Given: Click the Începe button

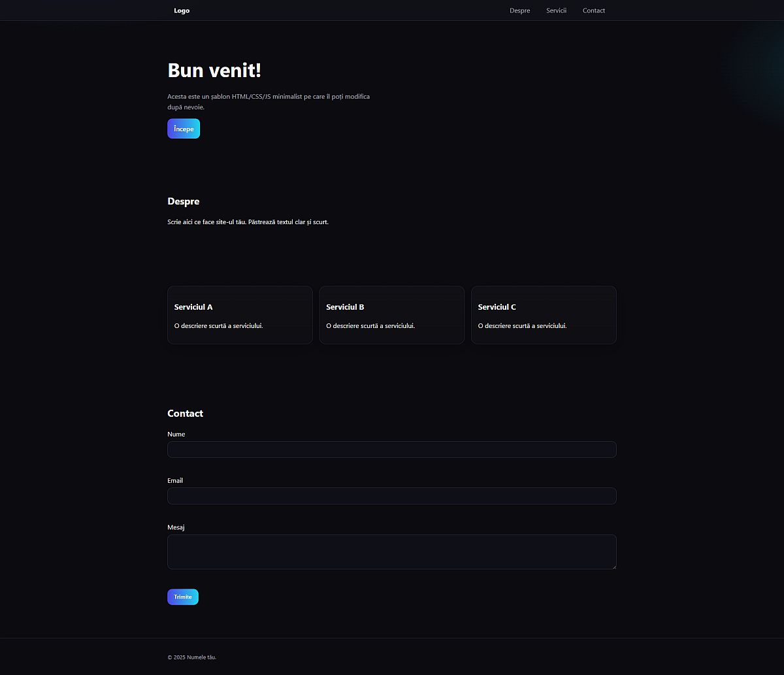Looking at the screenshot, I should pyautogui.click(x=184, y=129).
